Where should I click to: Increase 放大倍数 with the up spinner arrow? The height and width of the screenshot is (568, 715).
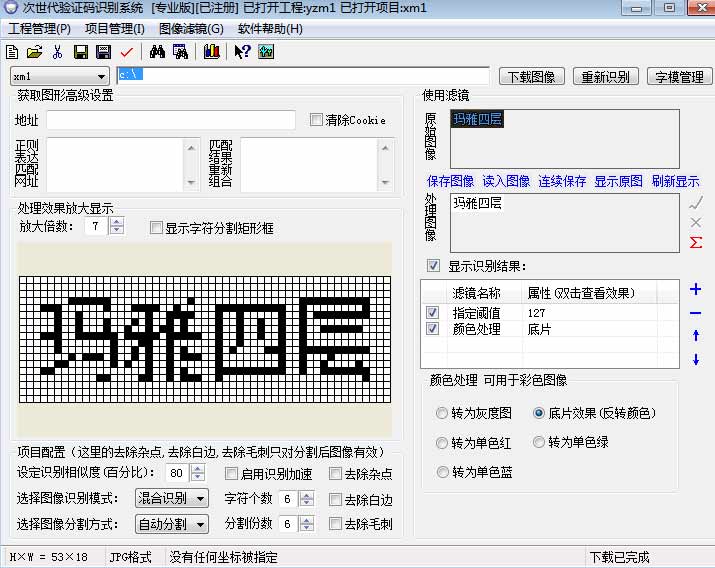pos(117,223)
